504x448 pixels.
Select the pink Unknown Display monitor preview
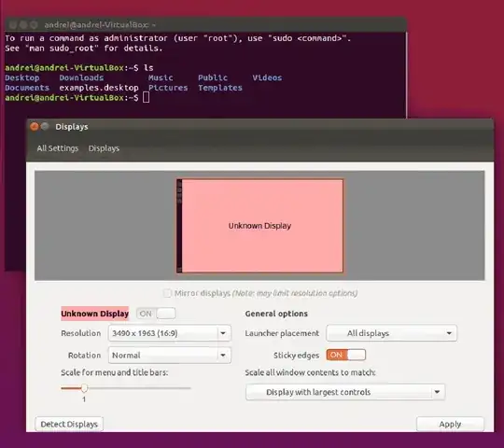259,226
